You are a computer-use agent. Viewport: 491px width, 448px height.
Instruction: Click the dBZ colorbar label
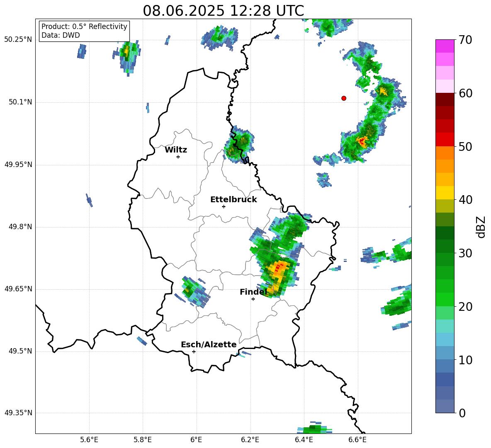pyautogui.click(x=481, y=227)
